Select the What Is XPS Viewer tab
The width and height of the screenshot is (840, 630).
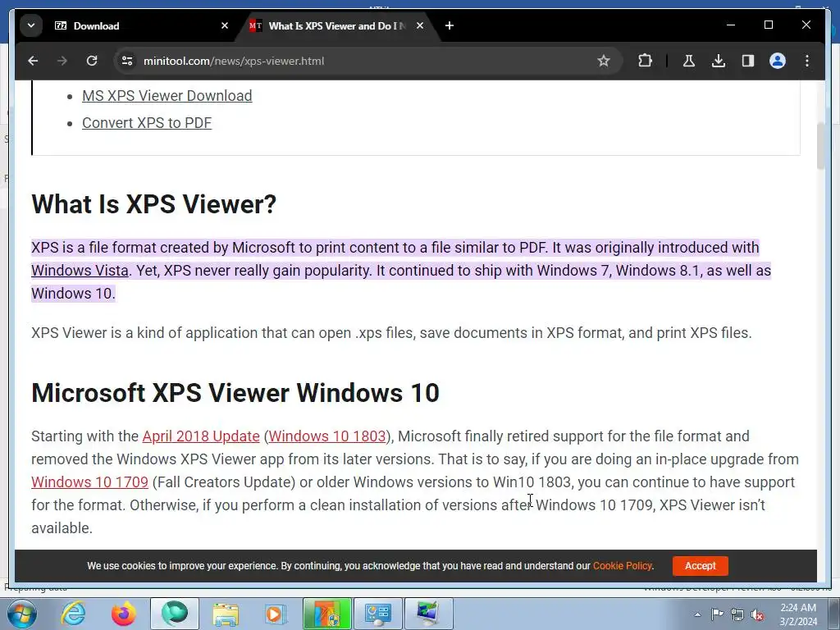(x=337, y=25)
